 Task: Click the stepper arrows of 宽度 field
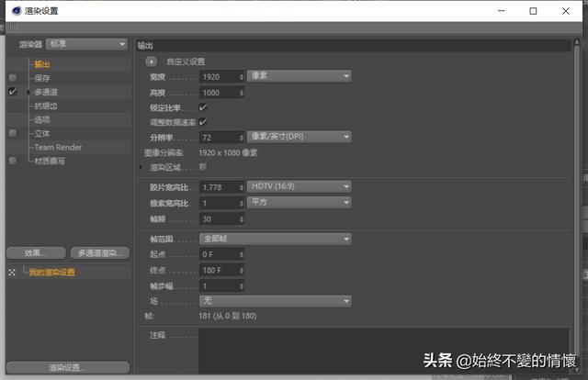point(242,77)
